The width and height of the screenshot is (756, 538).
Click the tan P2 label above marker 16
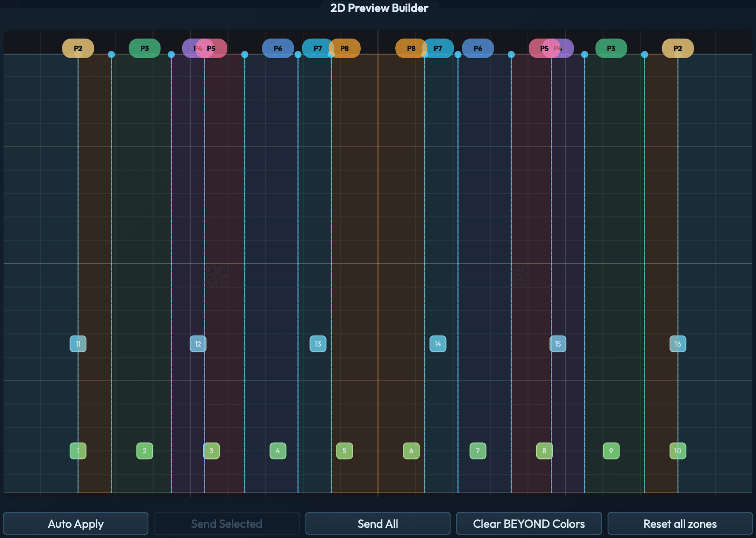pos(678,48)
